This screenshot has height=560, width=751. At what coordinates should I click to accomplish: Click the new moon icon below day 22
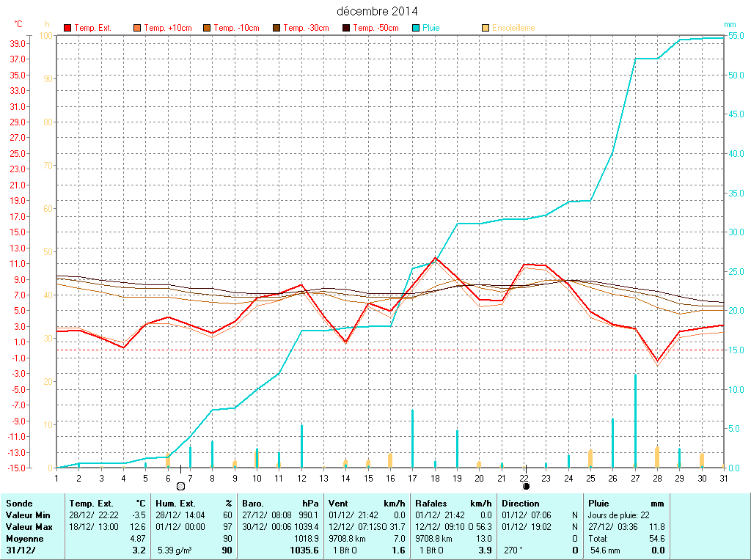526,486
